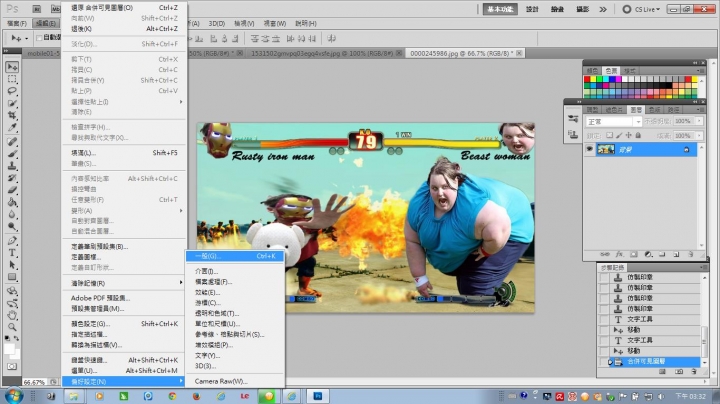The width and height of the screenshot is (720, 404).
Task: Select the Quick Selection tool
Action: (12, 103)
